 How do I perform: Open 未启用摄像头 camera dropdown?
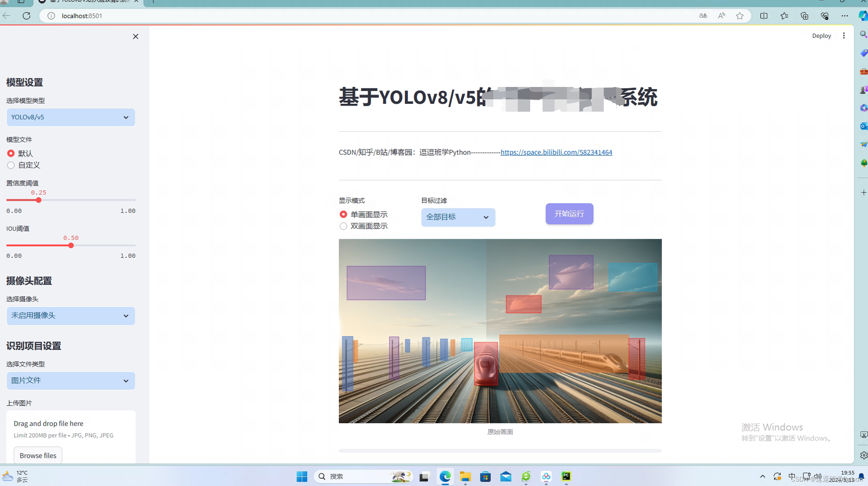[x=71, y=316]
